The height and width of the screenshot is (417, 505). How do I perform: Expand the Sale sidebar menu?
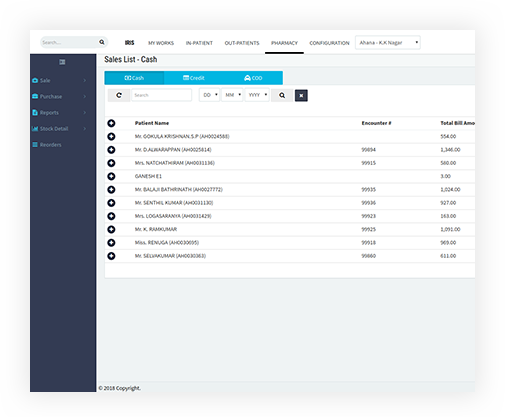coord(59,80)
